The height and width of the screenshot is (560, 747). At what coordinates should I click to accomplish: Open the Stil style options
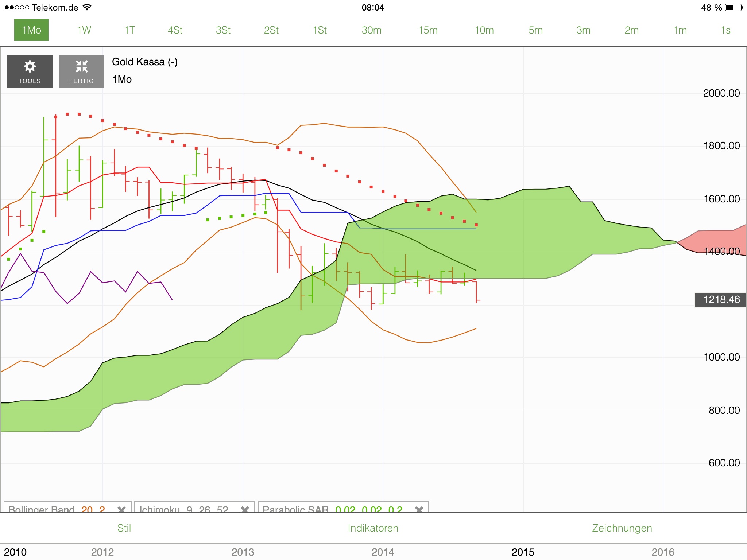click(x=124, y=528)
